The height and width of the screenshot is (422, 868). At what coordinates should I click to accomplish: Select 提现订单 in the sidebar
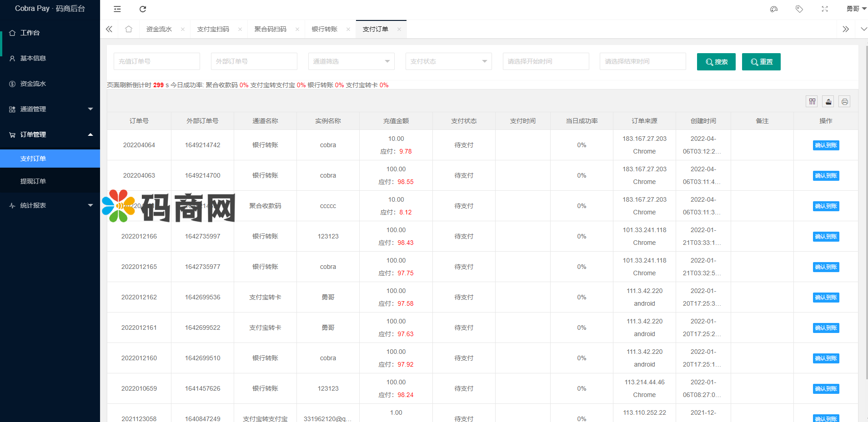[x=33, y=181]
